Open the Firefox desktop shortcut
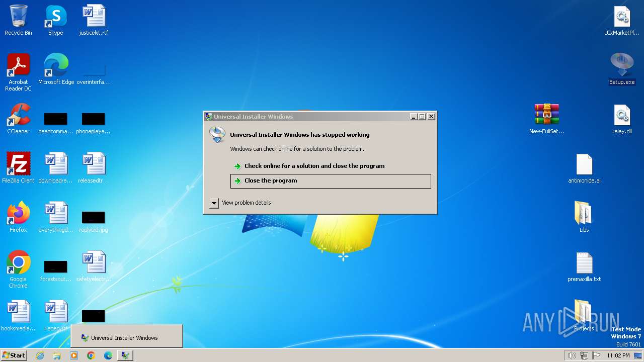The height and width of the screenshot is (362, 644). (18, 217)
